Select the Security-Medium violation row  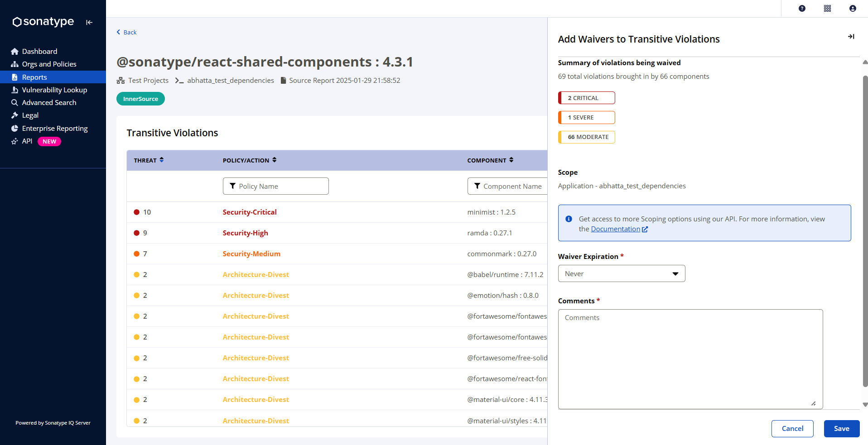click(x=337, y=254)
